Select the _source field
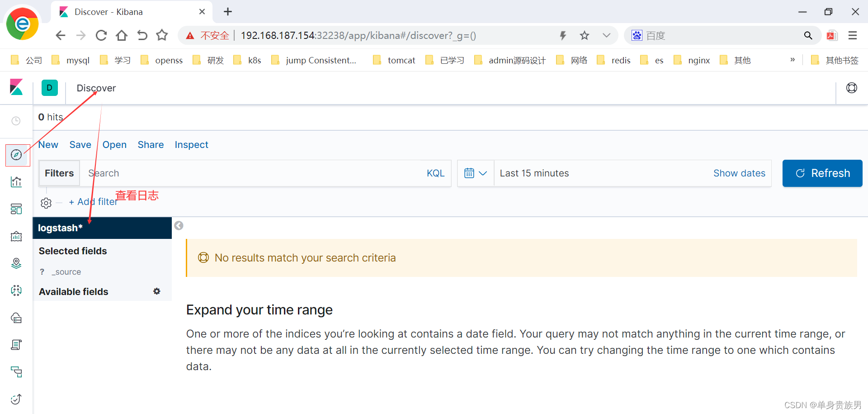 [66, 272]
